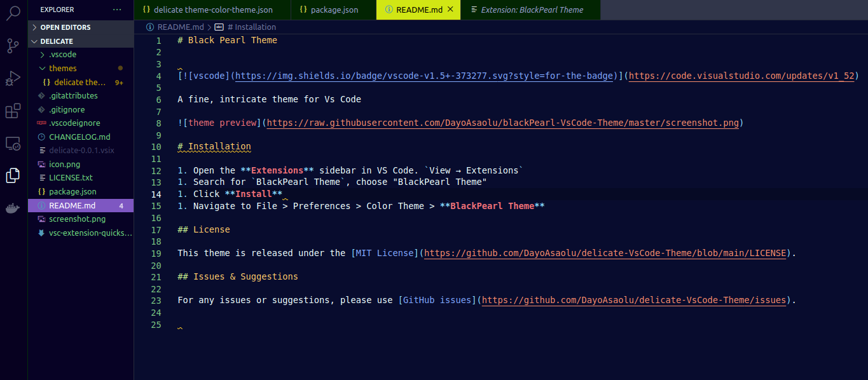The width and height of the screenshot is (868, 380).
Task: Click the clock icon next to CHANGELOG.md
Action: [x=41, y=137]
